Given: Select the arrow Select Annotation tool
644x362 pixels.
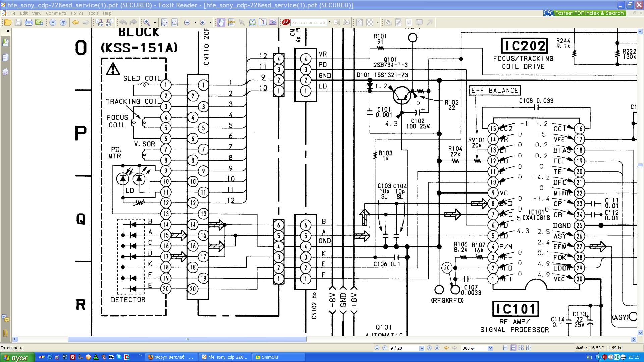Looking at the screenshot, I should pyautogui.click(x=242, y=22).
